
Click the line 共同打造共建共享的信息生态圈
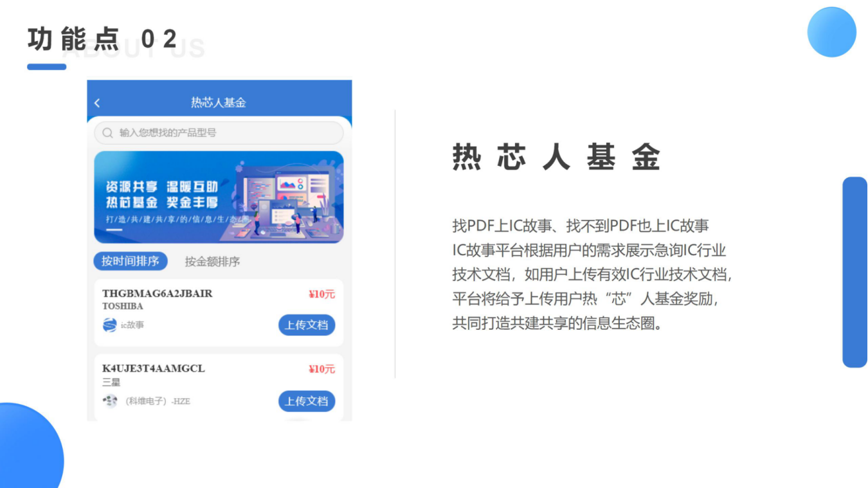(x=557, y=323)
